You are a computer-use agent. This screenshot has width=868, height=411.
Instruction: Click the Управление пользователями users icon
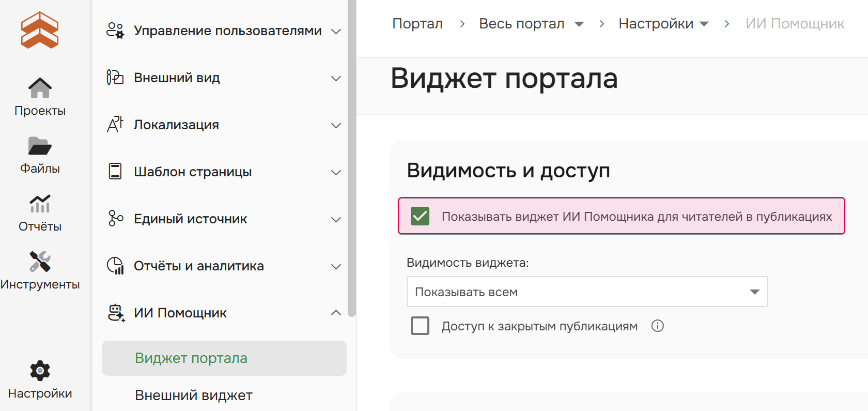115,31
